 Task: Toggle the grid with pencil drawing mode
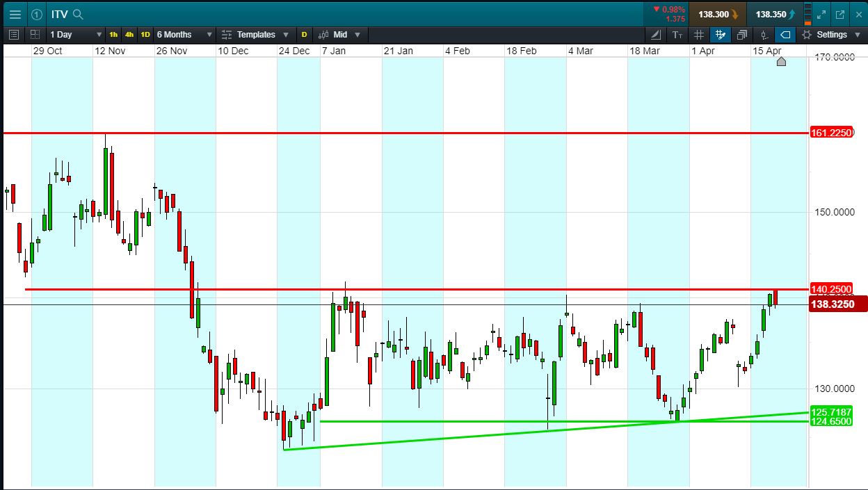[x=721, y=34]
